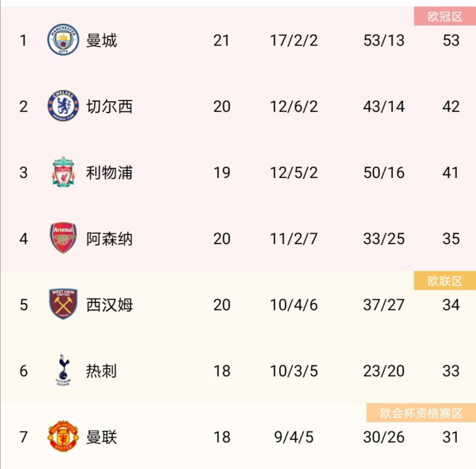The height and width of the screenshot is (469, 476).
Task: Click the Manchester United crest
Action: (x=63, y=436)
